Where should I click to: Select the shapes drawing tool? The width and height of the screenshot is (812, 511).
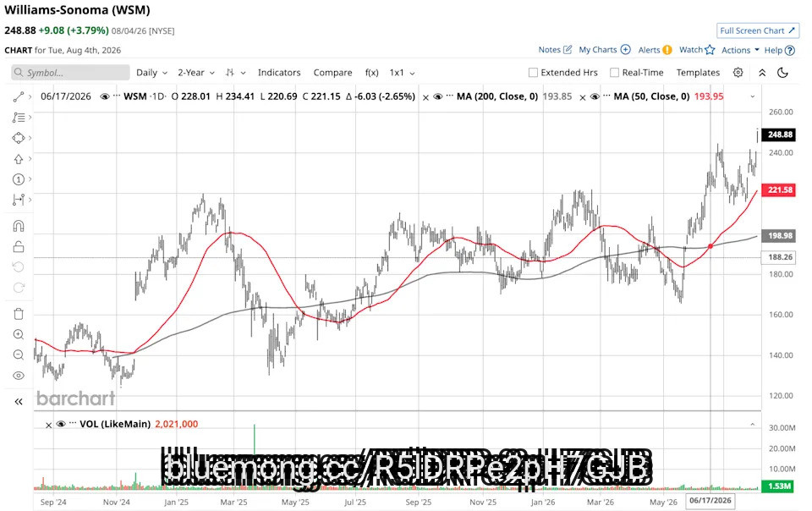coord(18,138)
